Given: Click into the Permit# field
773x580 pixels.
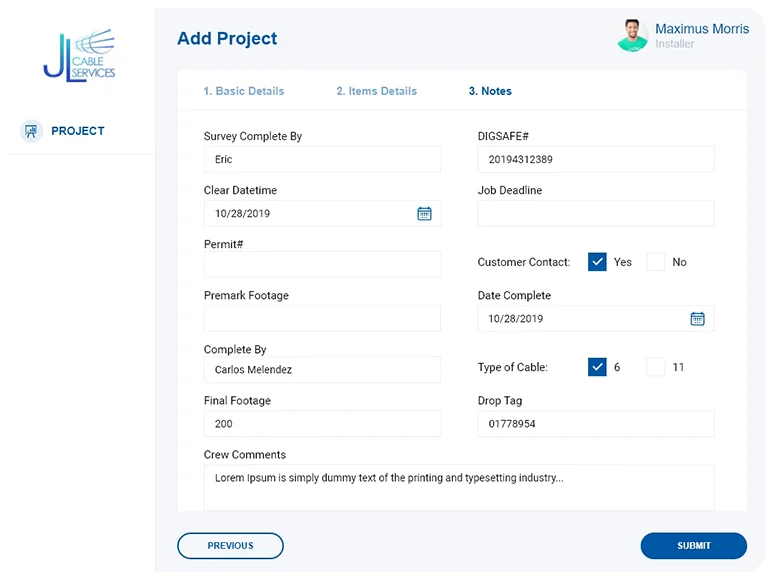Looking at the screenshot, I should [321, 264].
